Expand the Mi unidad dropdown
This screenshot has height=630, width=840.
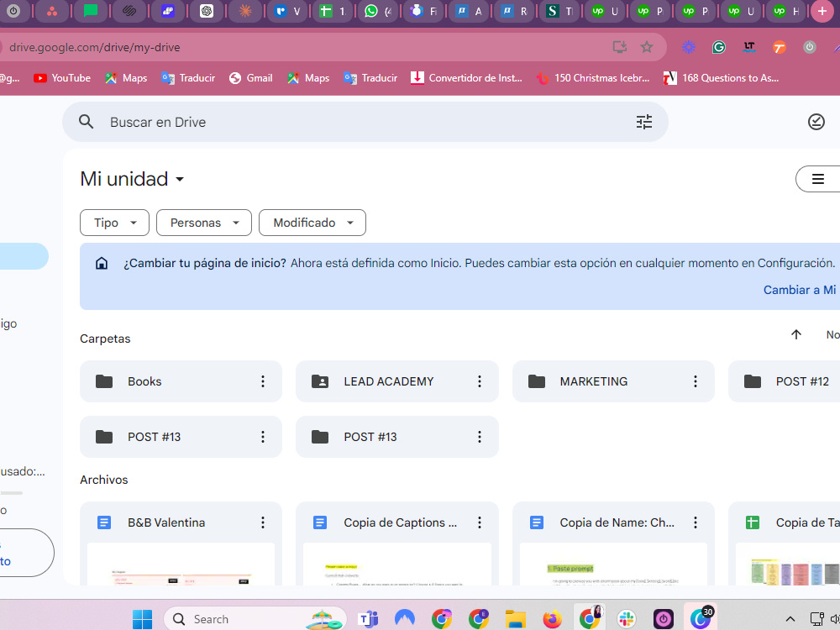pyautogui.click(x=132, y=179)
